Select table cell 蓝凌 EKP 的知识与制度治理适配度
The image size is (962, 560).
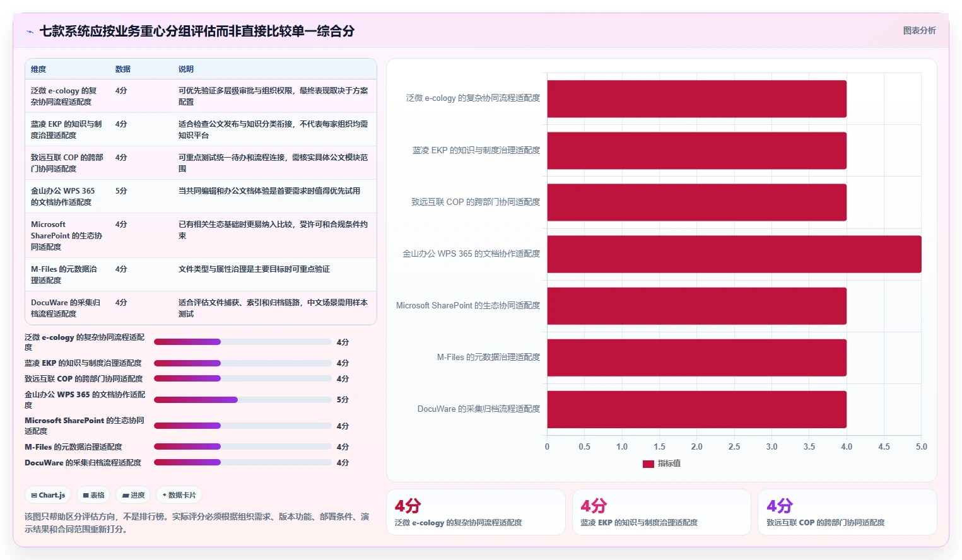[x=66, y=129]
